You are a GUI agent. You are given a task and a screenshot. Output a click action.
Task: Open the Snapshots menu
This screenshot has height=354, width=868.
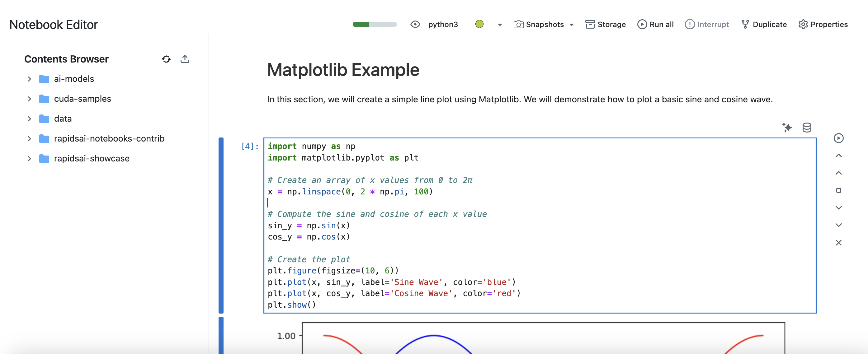coord(544,24)
